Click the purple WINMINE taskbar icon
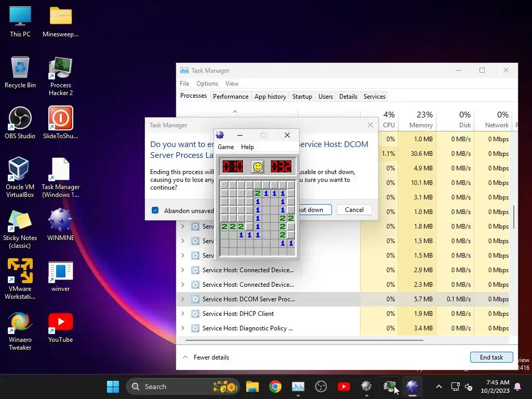The height and width of the screenshot is (399, 532). (412, 387)
